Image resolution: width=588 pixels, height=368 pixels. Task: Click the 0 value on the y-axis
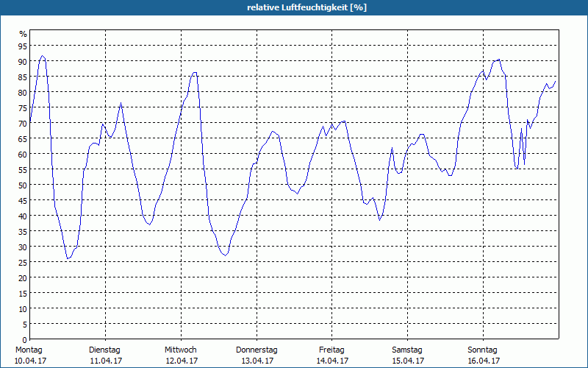25,339
